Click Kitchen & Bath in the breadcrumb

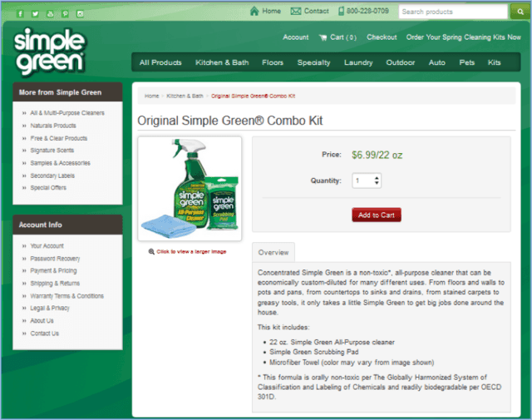(185, 96)
